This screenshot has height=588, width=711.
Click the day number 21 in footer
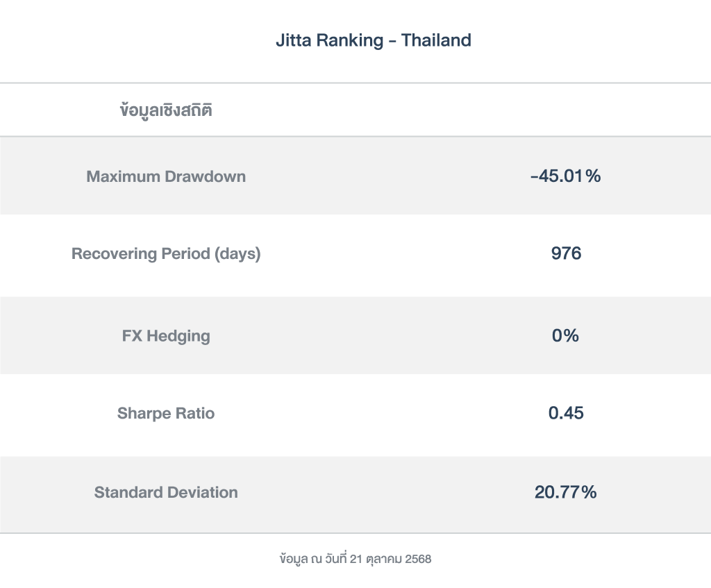(358, 559)
